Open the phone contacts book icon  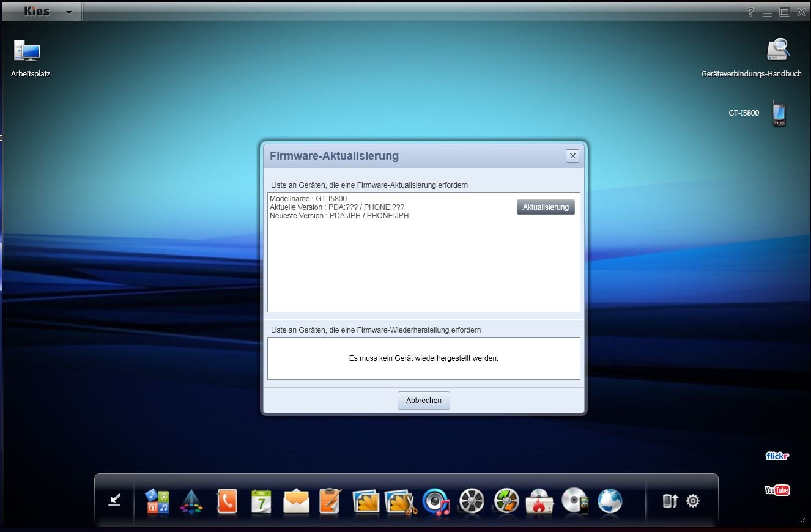[x=226, y=501]
